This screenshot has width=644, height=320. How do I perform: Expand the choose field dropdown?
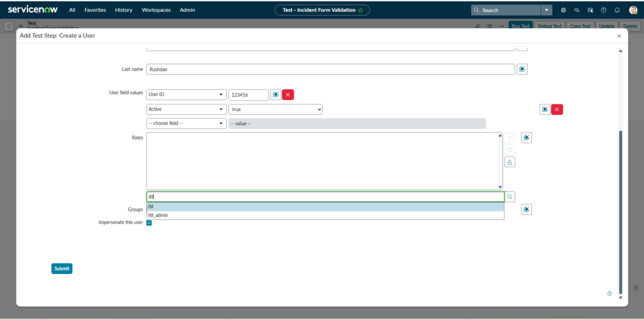click(x=186, y=124)
